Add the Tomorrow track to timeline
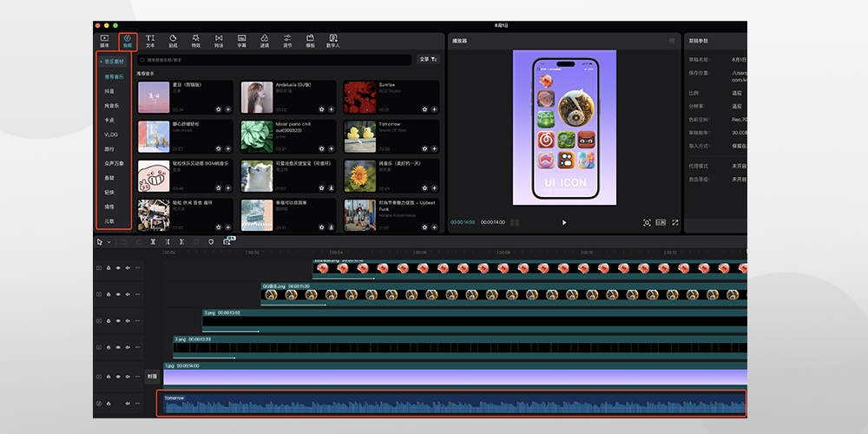This screenshot has height=434, width=868. [434, 148]
